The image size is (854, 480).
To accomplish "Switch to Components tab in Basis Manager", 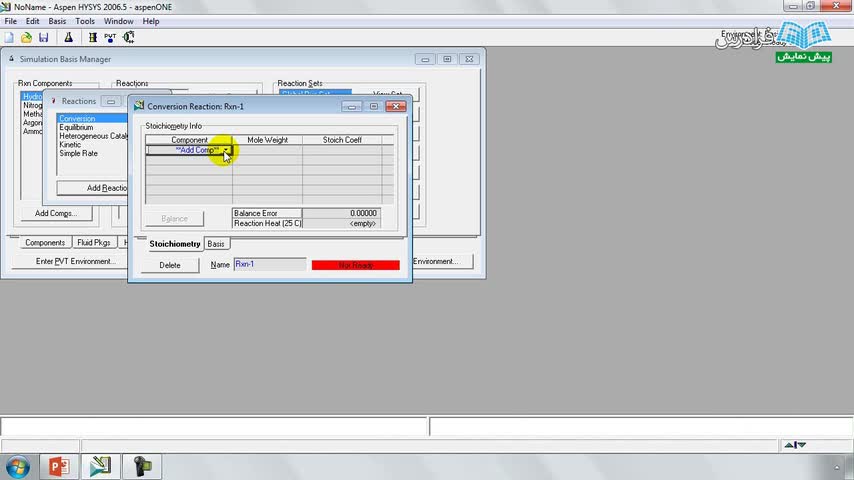I will [45, 242].
